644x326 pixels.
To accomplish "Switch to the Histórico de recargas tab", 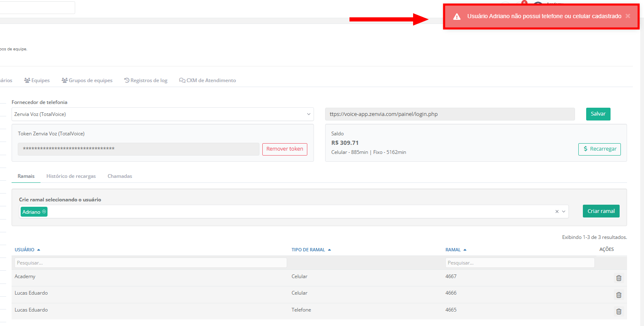I will (x=71, y=176).
